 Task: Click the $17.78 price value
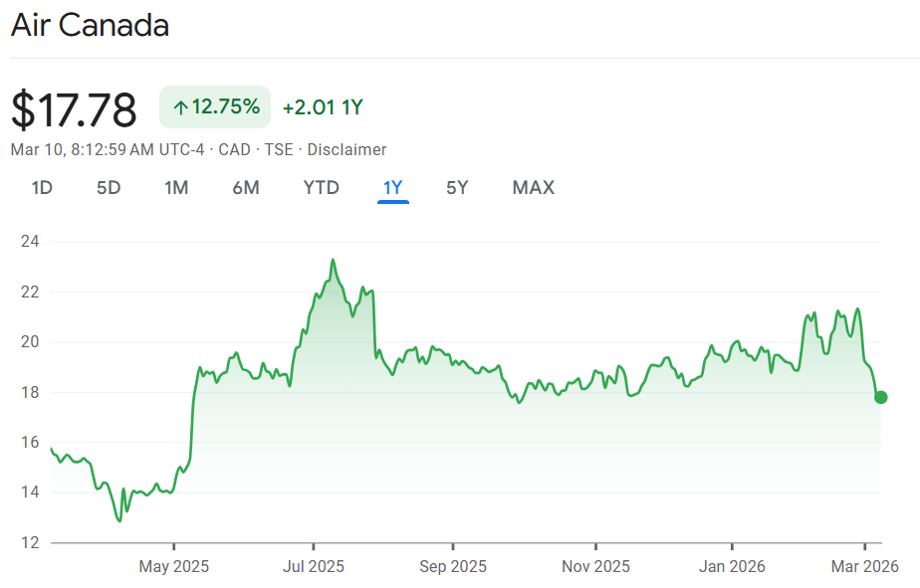pos(74,108)
